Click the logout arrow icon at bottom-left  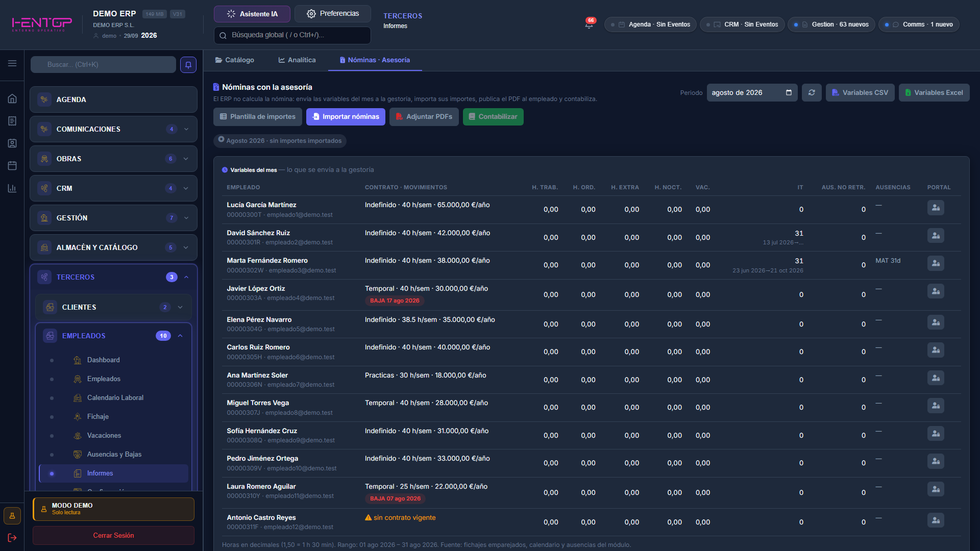(x=12, y=538)
